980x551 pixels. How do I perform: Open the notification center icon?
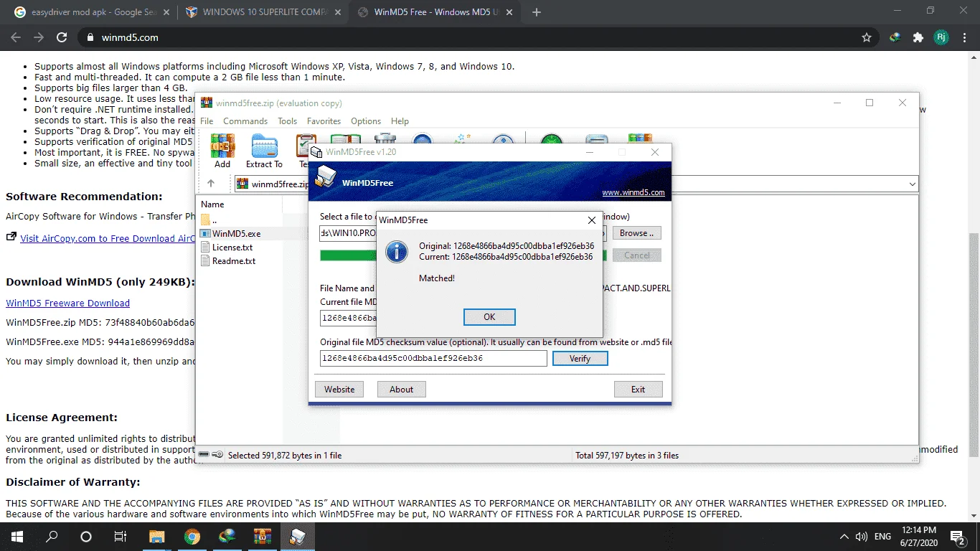[958, 536]
